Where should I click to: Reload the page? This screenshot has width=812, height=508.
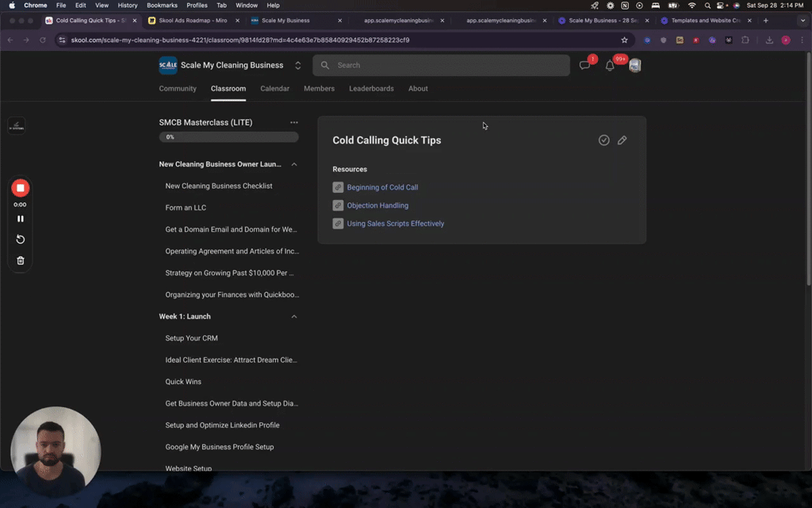click(x=43, y=40)
